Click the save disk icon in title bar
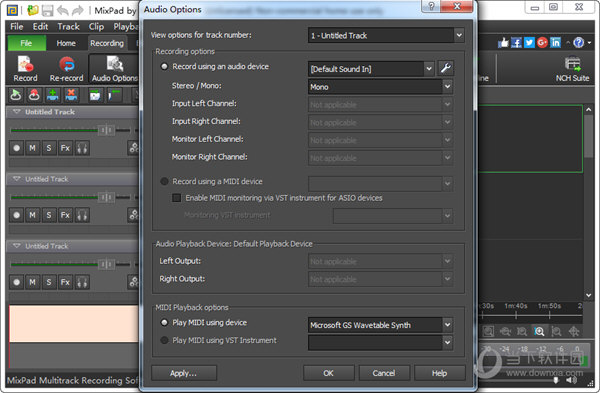The image size is (600, 393). (47, 10)
